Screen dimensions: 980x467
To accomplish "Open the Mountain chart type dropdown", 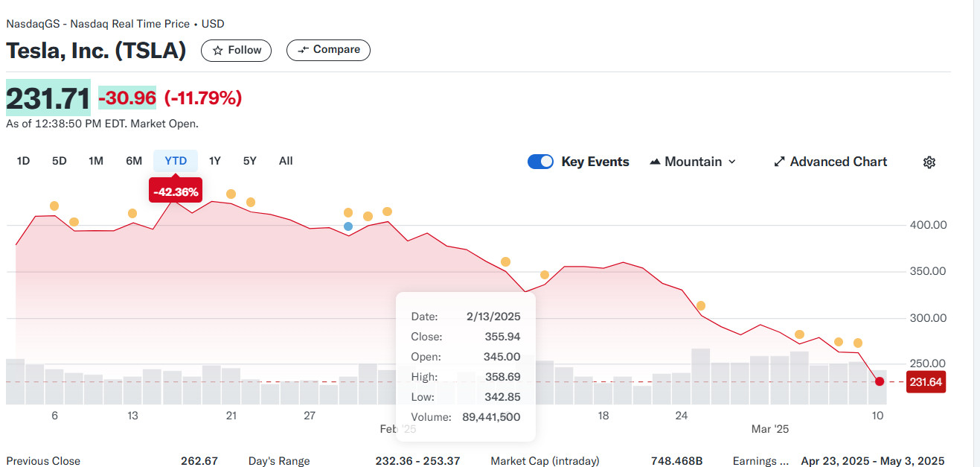I will [693, 162].
